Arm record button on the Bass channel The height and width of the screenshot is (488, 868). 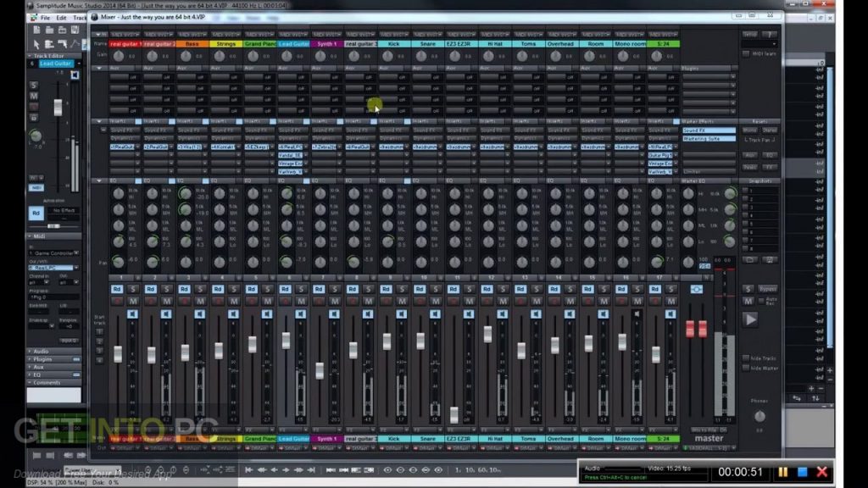pos(184,301)
